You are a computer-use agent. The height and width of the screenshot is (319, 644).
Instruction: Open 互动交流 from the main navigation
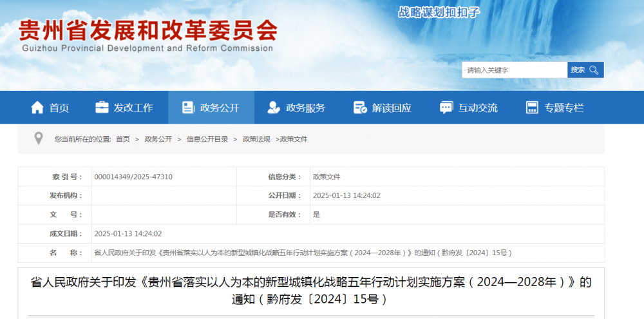point(477,108)
